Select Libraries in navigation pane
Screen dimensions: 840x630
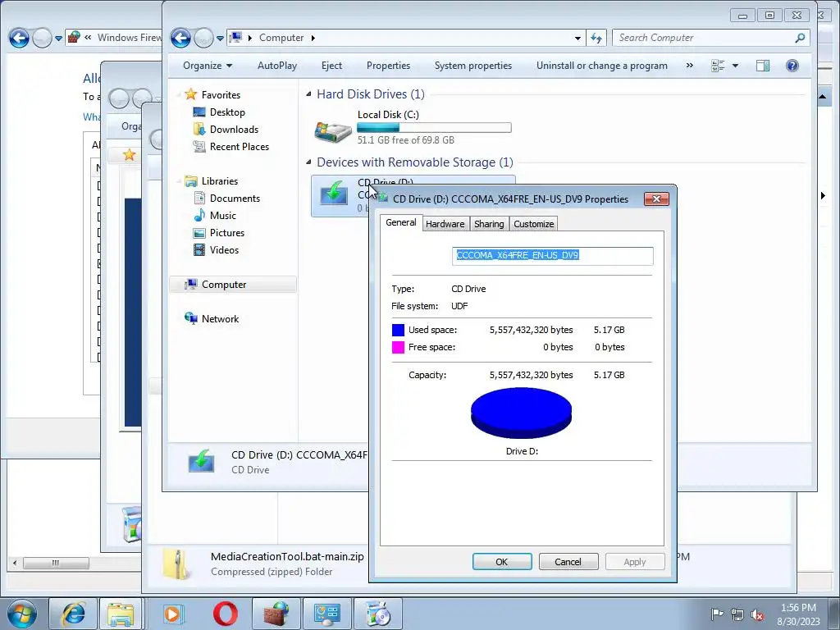(x=220, y=181)
